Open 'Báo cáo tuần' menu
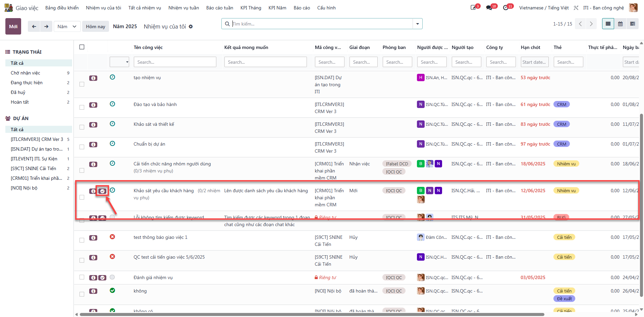The width and height of the screenshot is (644, 317). click(220, 8)
